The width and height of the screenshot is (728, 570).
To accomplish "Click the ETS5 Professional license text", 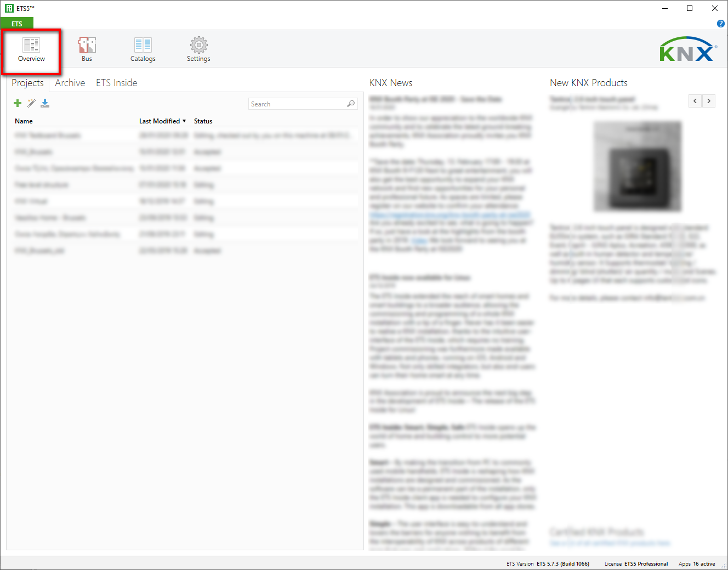I will click(x=646, y=564).
